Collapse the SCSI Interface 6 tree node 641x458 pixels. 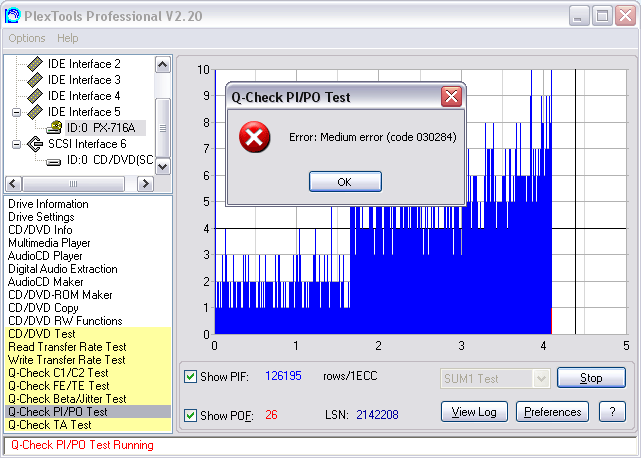pyautogui.click(x=16, y=144)
